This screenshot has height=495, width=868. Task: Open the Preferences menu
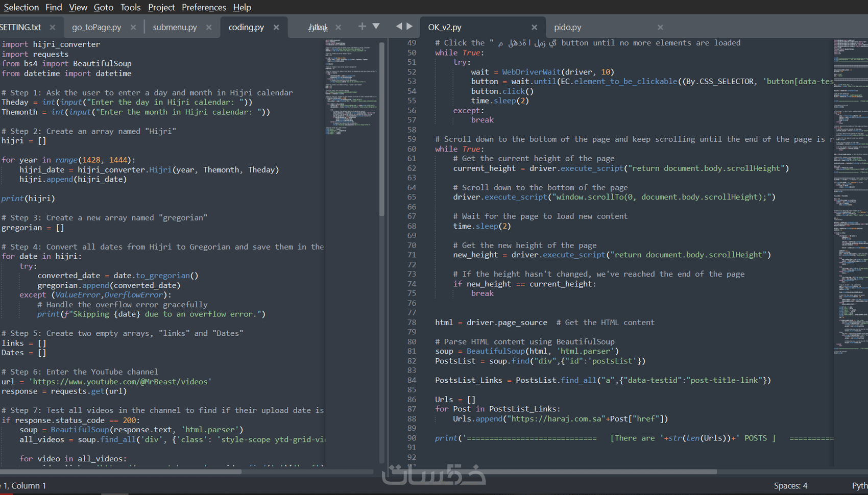204,7
